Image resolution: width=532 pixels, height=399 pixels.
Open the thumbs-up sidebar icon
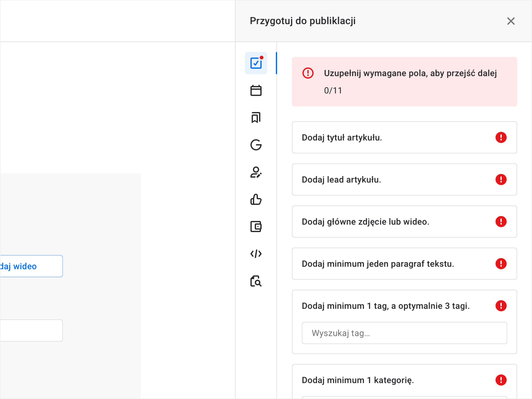coord(256,199)
